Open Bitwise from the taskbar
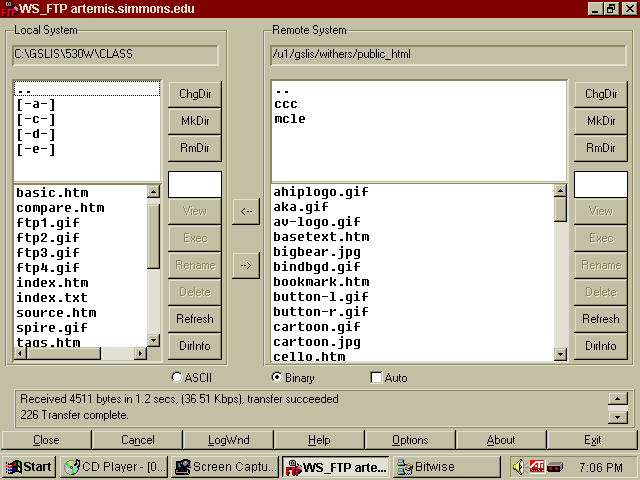Image resolution: width=640 pixels, height=480 pixels. pyautogui.click(x=445, y=467)
